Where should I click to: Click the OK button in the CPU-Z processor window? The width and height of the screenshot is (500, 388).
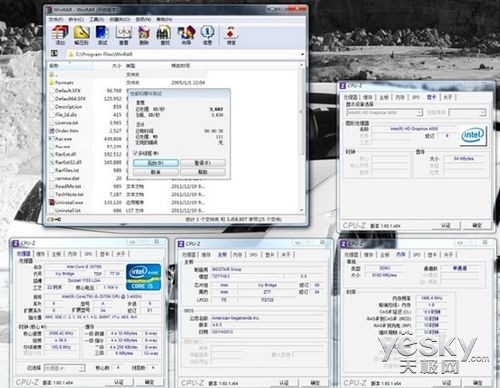coord(149,382)
